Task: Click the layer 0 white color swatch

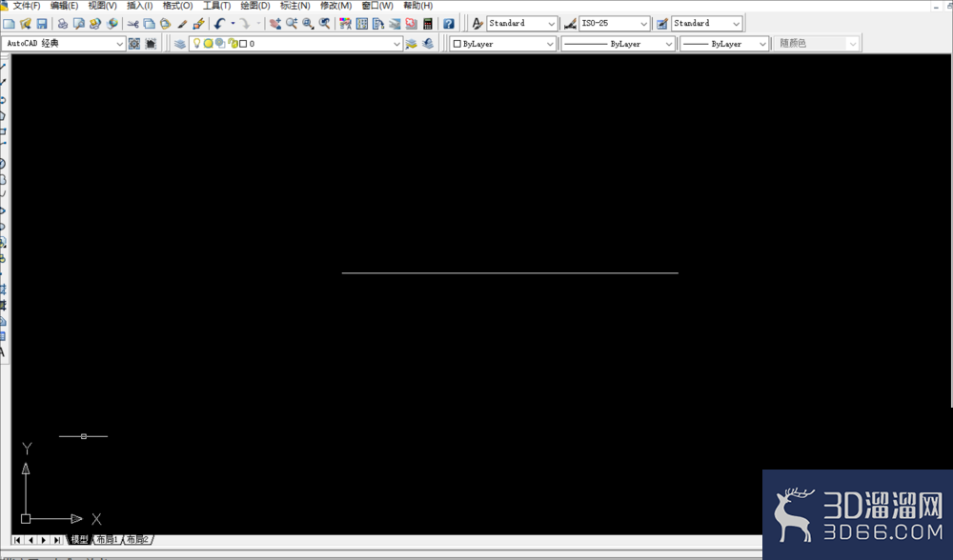Action: (x=243, y=44)
